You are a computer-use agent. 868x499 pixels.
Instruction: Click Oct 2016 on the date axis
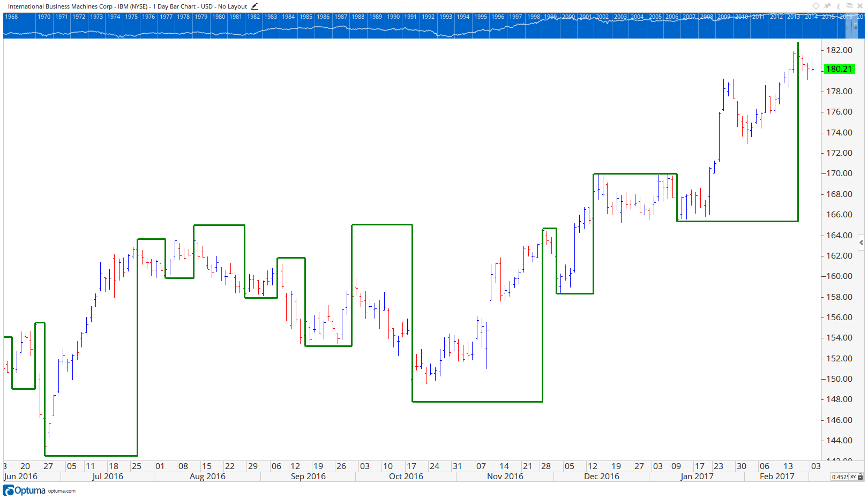[x=406, y=477]
